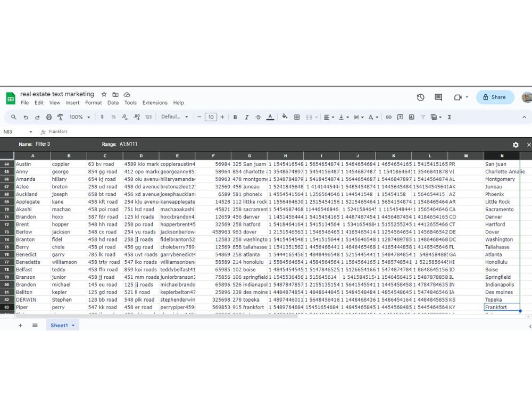Print the spreadsheet

click(x=49, y=117)
